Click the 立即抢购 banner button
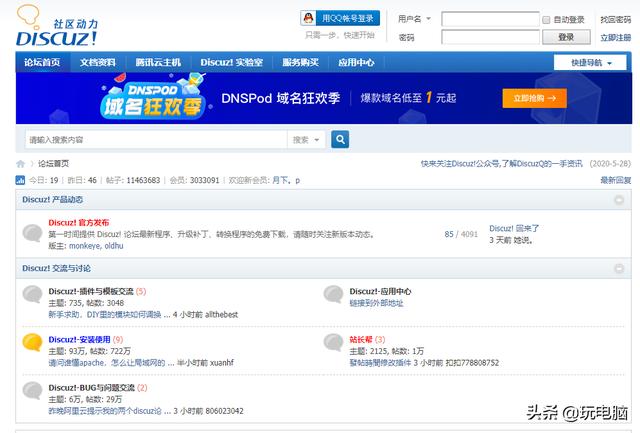 tap(534, 98)
